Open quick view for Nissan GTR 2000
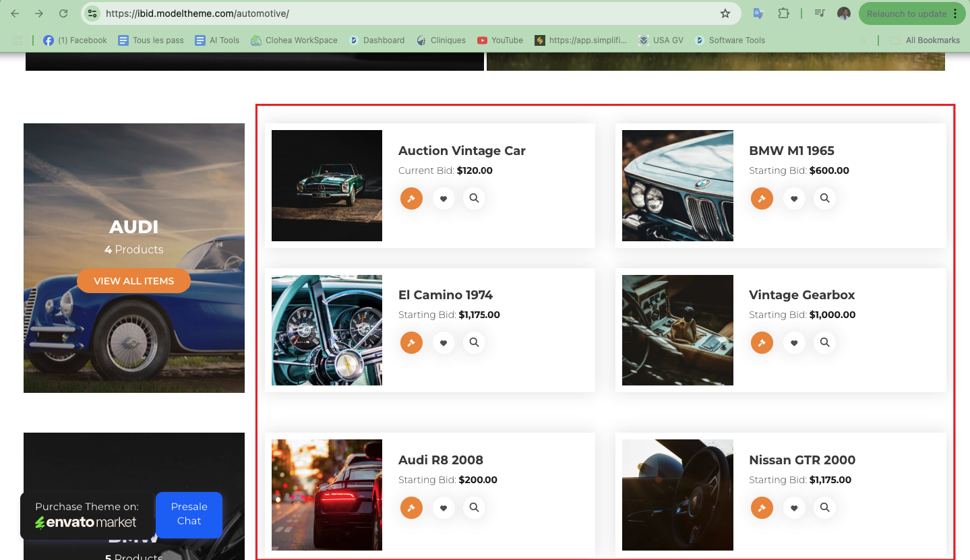 point(825,507)
